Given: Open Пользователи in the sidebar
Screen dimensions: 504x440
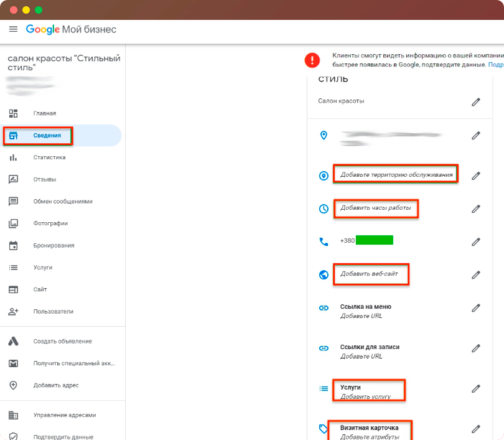Looking at the screenshot, I should coord(54,311).
